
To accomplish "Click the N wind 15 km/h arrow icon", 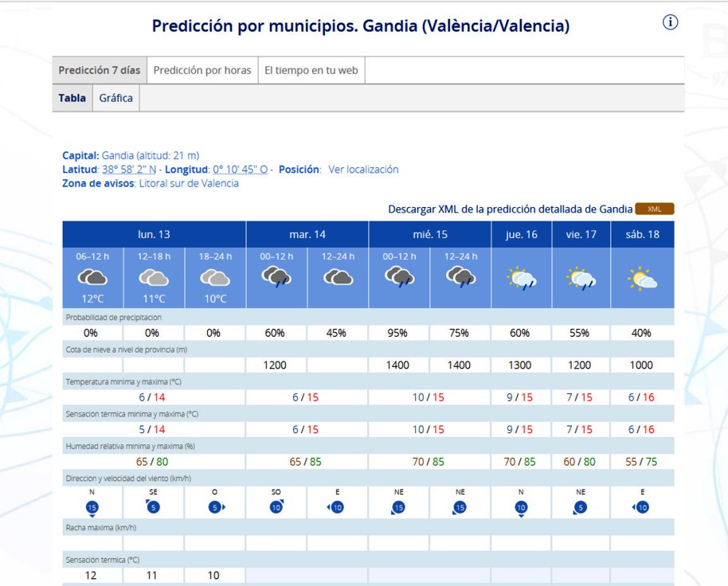I will pyautogui.click(x=92, y=508).
